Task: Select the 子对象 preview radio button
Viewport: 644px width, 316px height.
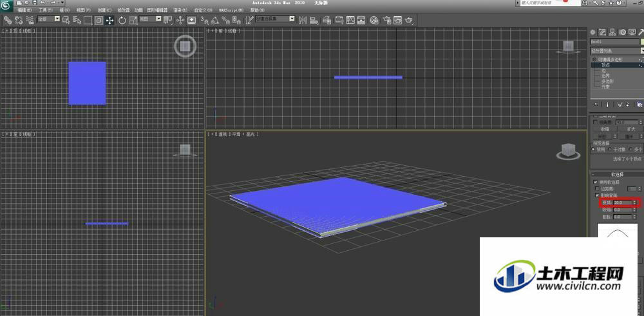Action: [609, 149]
